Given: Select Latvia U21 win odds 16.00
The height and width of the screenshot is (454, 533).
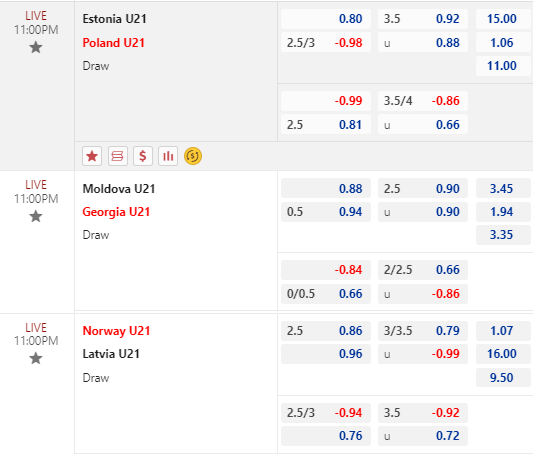Looking at the screenshot, I should [x=503, y=354].
